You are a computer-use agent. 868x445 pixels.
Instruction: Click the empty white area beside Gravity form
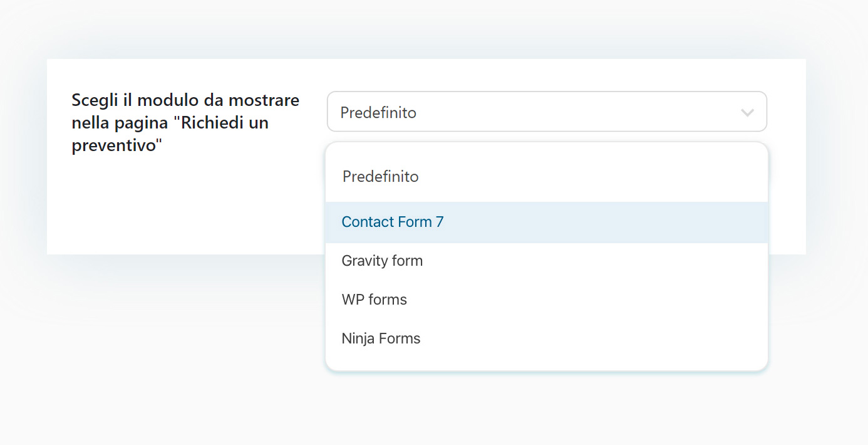click(595, 261)
